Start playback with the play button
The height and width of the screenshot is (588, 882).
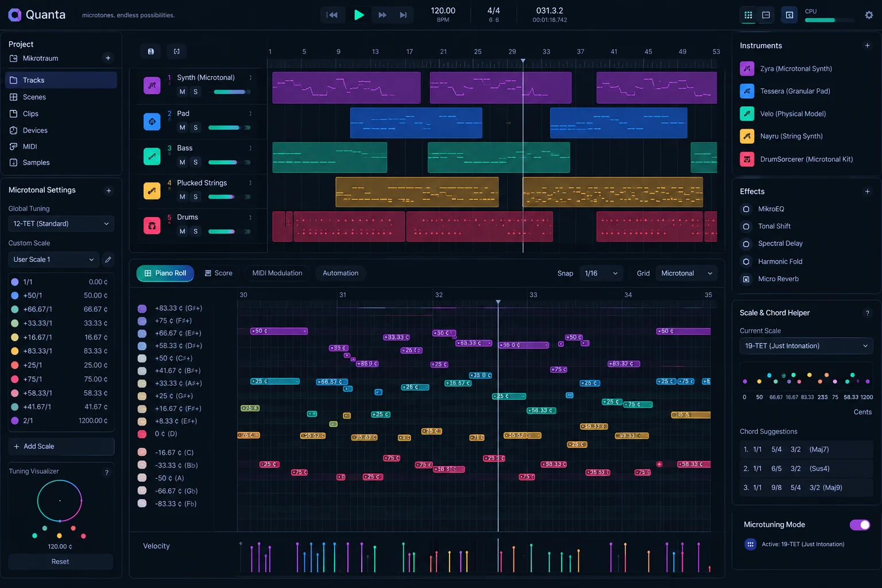[359, 15]
